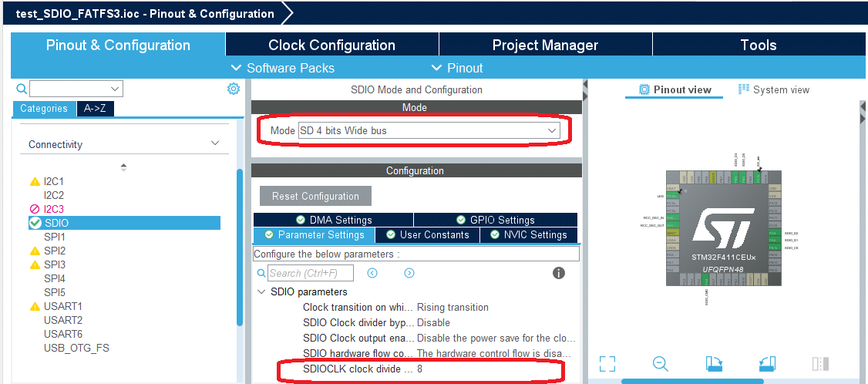The image size is (868, 384).
Task: Click the STM32F411CEUx chip graphic
Action: (724, 228)
